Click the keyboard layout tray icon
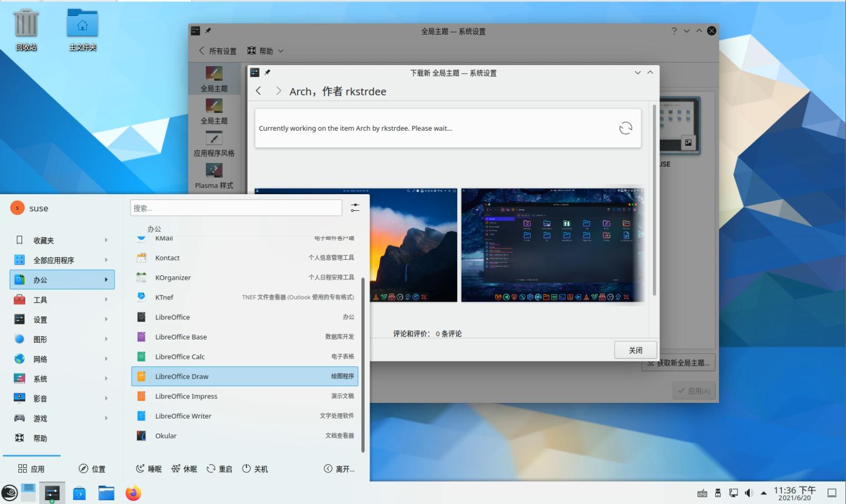The height and width of the screenshot is (504, 846). 702,493
